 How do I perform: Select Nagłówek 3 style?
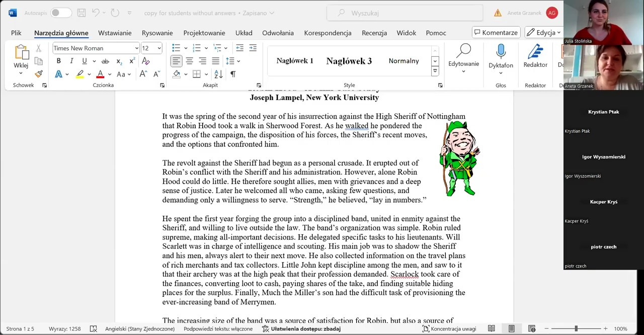[349, 61]
